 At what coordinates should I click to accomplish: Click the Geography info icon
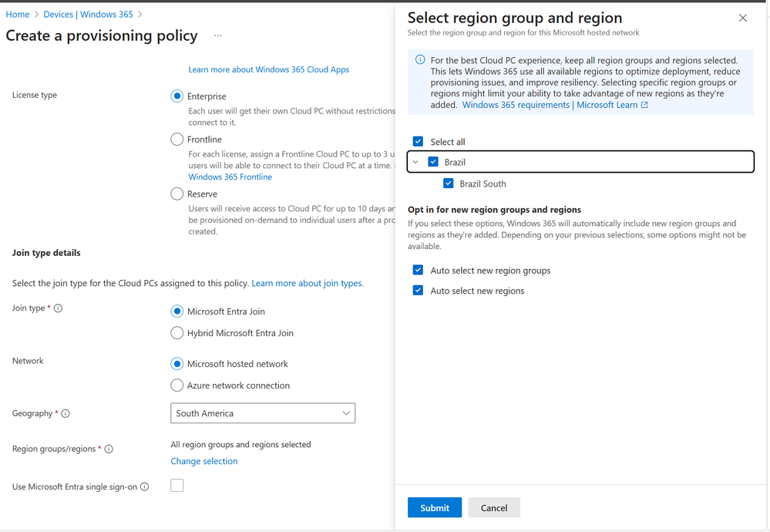point(66,414)
